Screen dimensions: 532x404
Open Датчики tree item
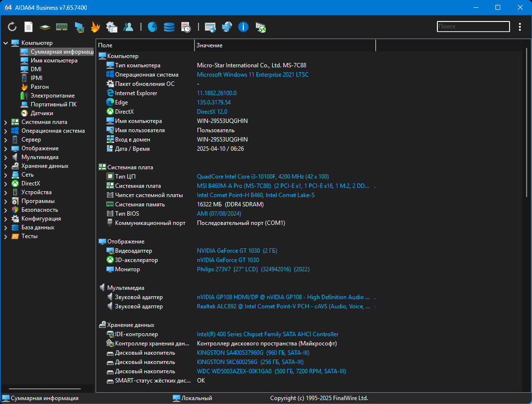click(42, 113)
